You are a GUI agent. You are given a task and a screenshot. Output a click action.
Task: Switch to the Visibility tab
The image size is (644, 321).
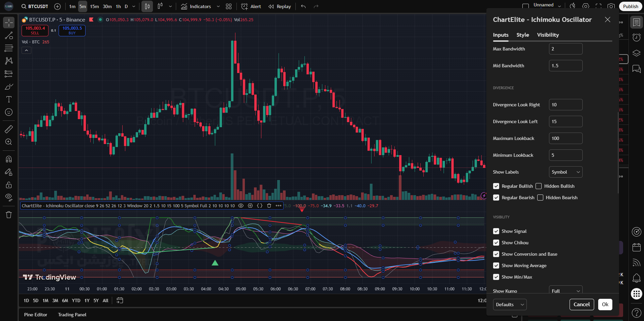point(548,35)
